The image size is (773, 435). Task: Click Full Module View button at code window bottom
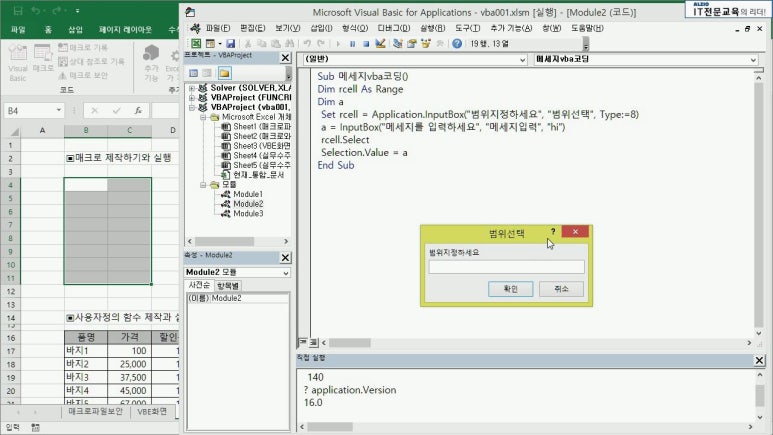(314, 342)
